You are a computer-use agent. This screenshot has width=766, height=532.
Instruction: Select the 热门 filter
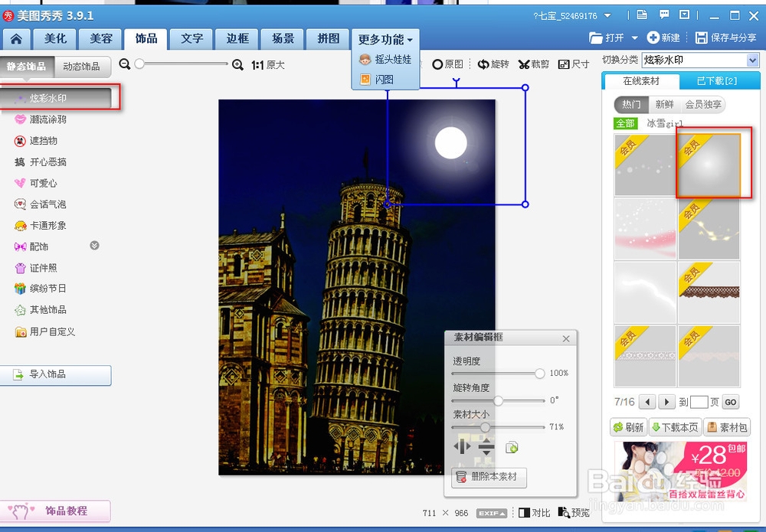point(631,104)
